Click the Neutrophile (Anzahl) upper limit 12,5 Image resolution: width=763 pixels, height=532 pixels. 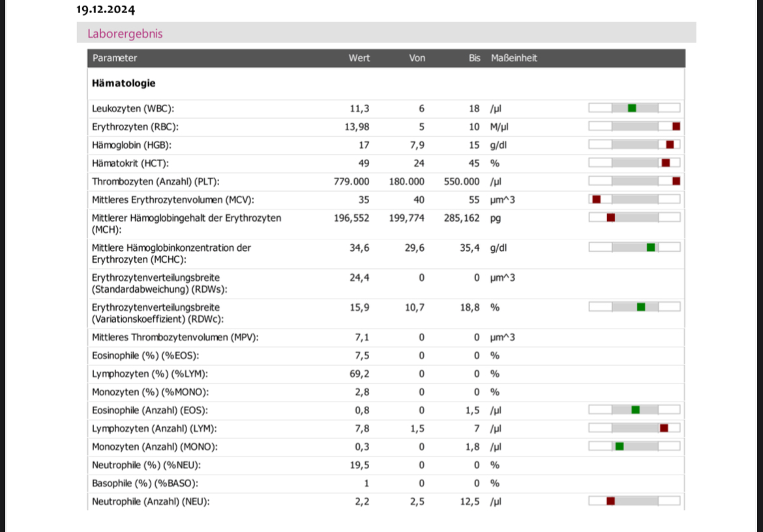coord(470,501)
